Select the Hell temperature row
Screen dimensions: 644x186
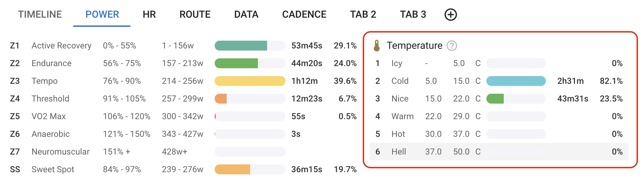pyautogui.click(x=498, y=152)
